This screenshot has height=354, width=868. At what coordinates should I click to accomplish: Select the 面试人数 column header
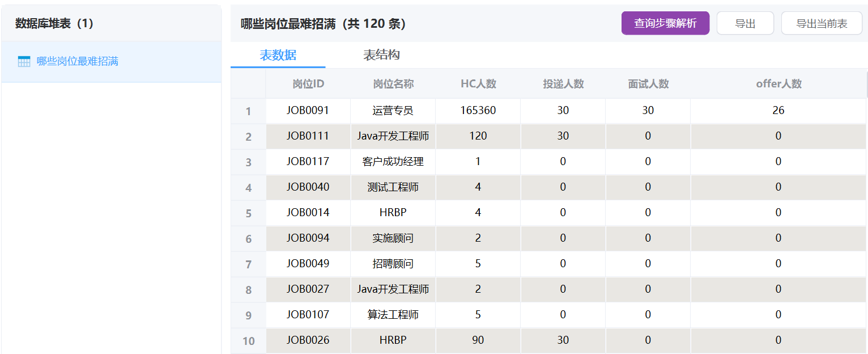648,84
